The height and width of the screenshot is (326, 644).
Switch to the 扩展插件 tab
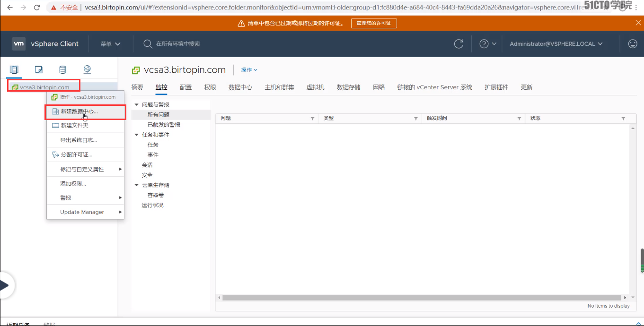tap(496, 87)
